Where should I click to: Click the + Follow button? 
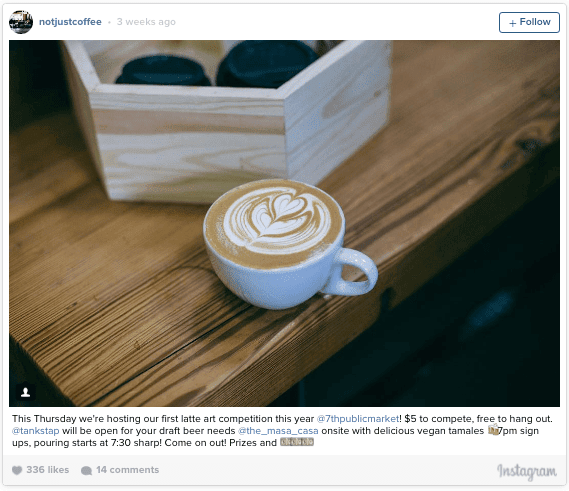pyautogui.click(x=529, y=22)
